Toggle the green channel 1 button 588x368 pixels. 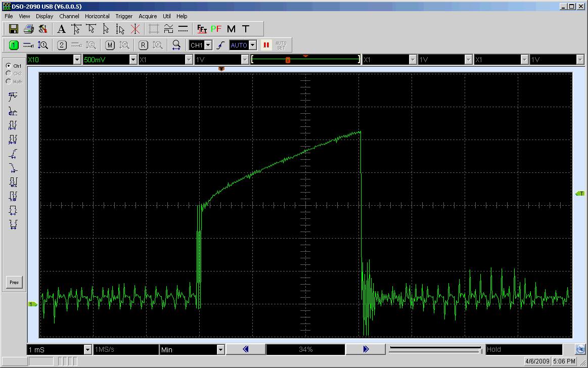coord(14,45)
